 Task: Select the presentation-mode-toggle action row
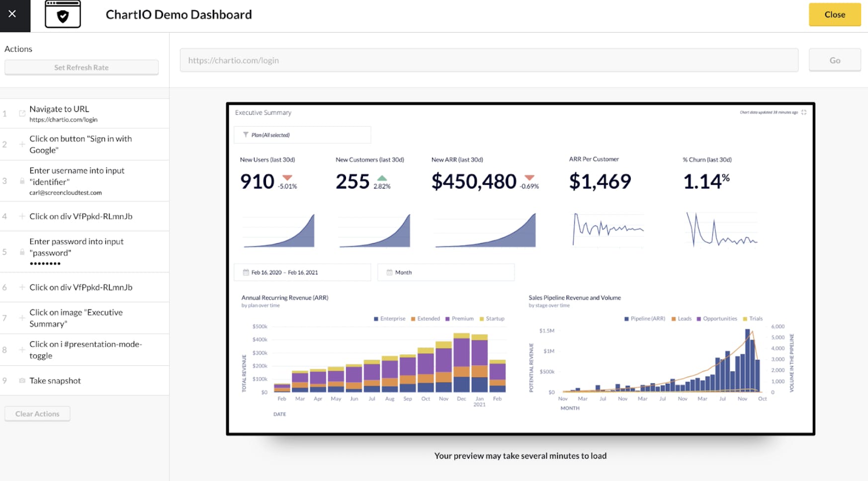(85, 350)
